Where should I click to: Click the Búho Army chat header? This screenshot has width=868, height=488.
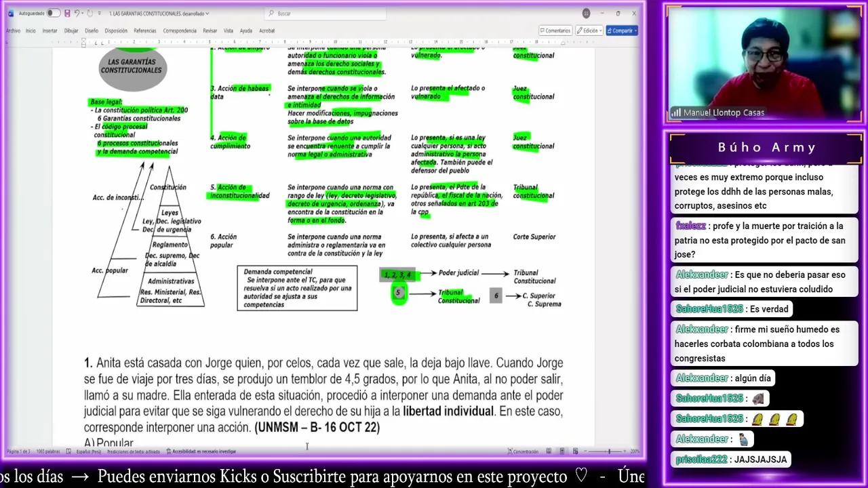point(766,147)
